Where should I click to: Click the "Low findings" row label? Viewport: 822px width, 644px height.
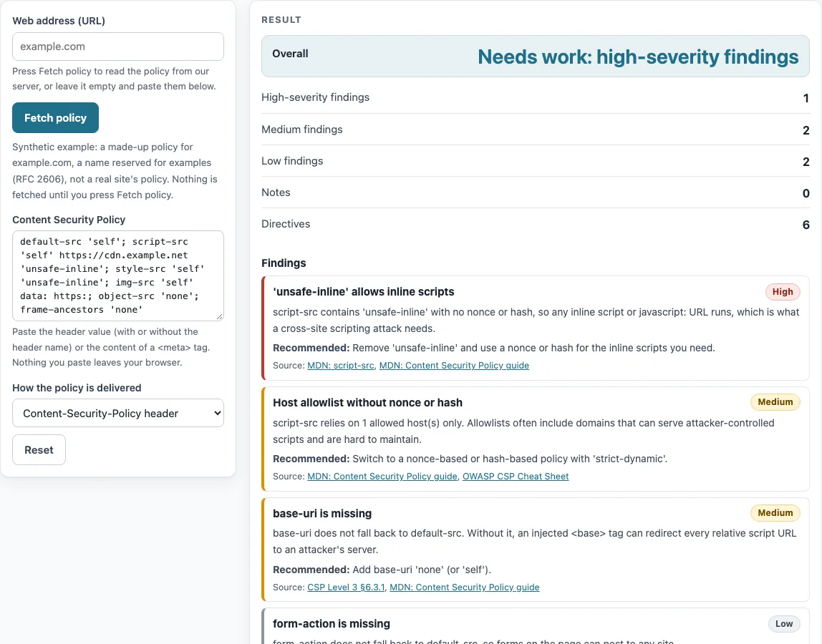[292, 161]
